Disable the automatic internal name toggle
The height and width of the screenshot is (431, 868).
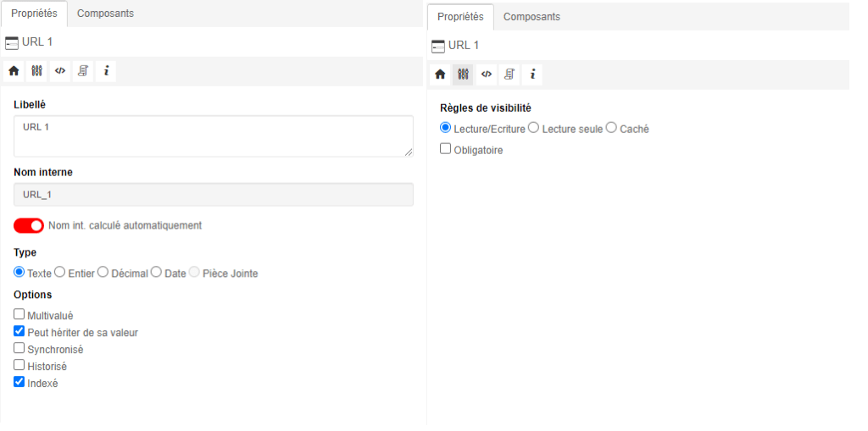(29, 226)
